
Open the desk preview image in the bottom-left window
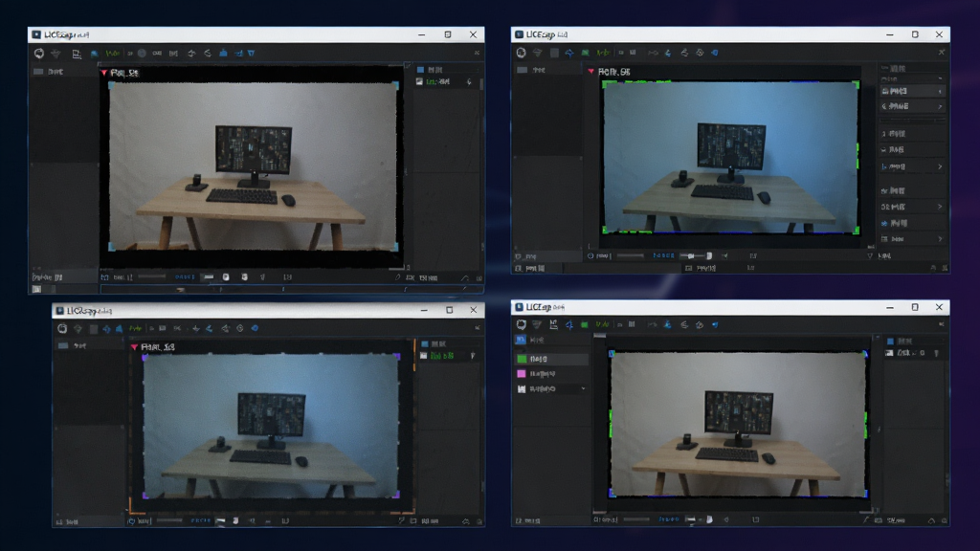271,426
